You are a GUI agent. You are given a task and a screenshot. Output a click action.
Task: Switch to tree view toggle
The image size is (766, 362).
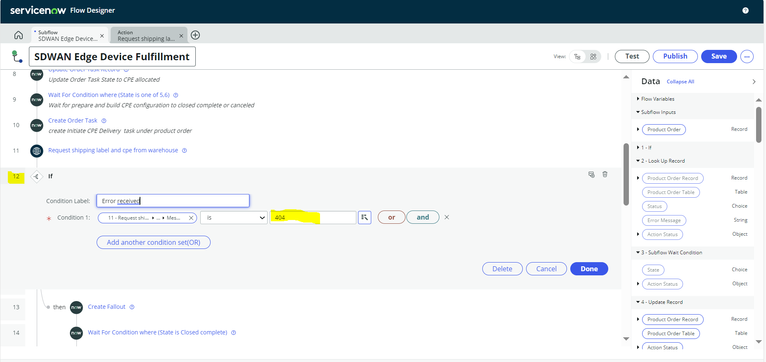click(x=577, y=57)
